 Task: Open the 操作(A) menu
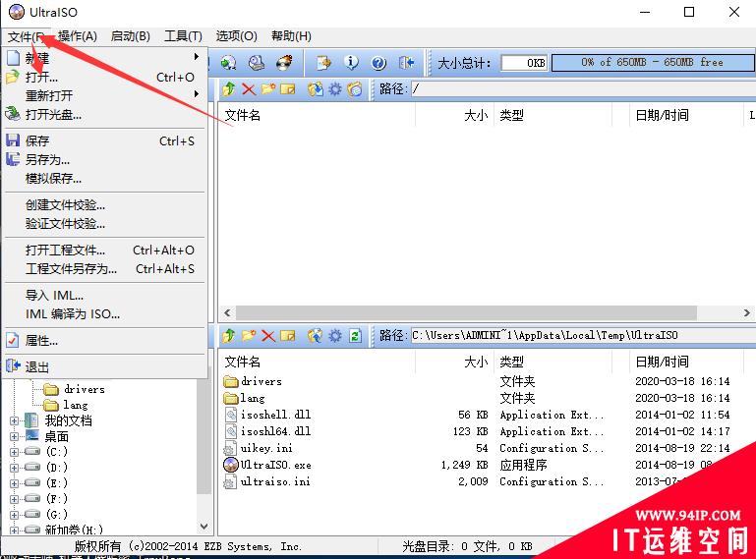click(x=77, y=36)
